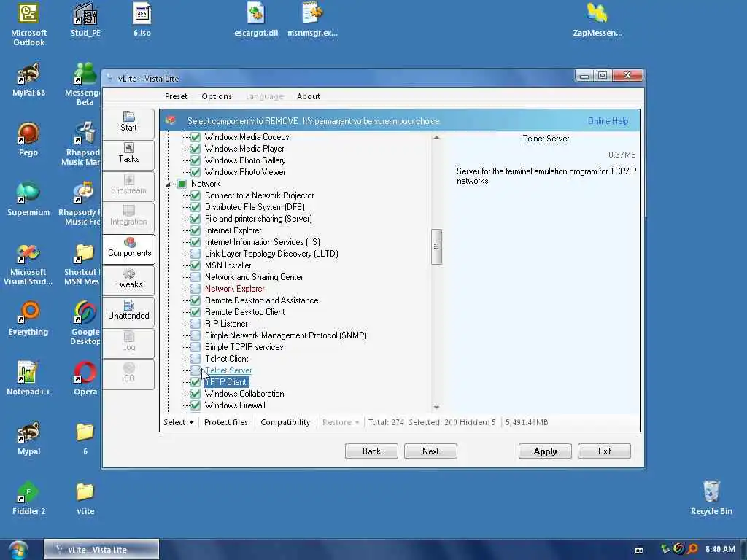Image resolution: width=747 pixels, height=560 pixels.
Task: Check the Network and Sharing Center box
Action: pos(196,277)
